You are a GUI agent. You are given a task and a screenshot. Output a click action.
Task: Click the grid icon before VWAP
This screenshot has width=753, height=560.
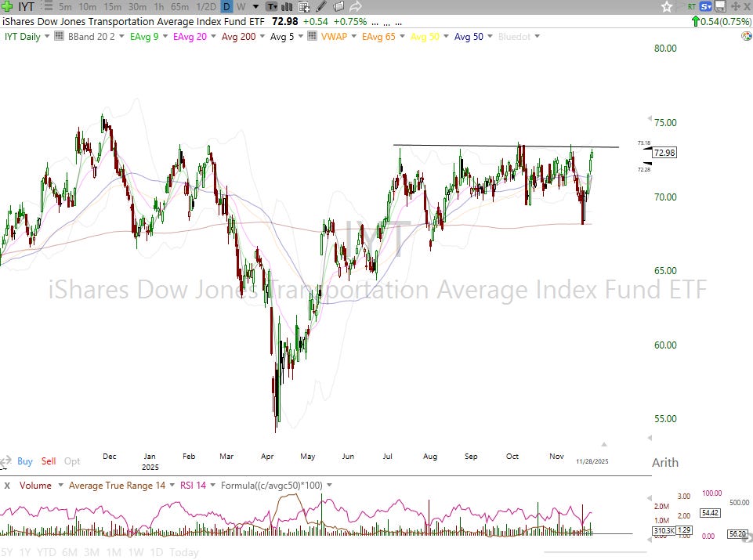312,36
